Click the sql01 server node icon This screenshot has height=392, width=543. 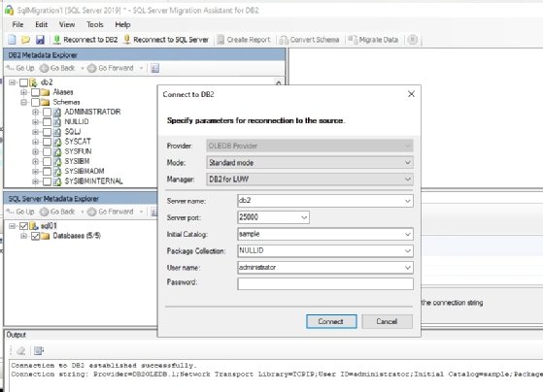click(34, 226)
